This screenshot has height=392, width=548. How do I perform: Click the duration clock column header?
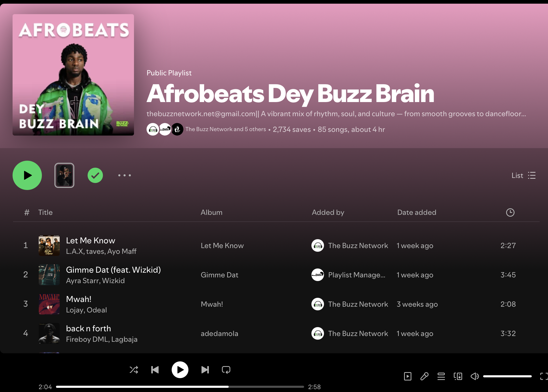510,212
